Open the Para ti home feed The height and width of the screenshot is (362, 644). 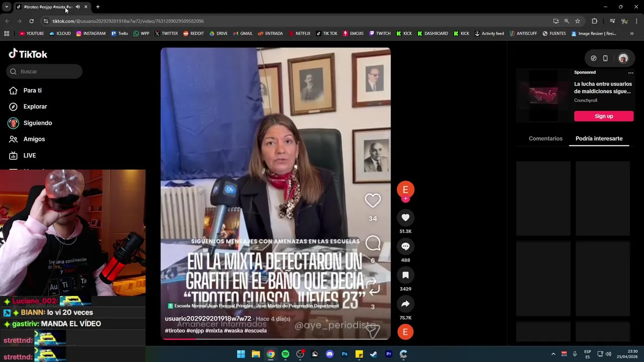click(32, 90)
